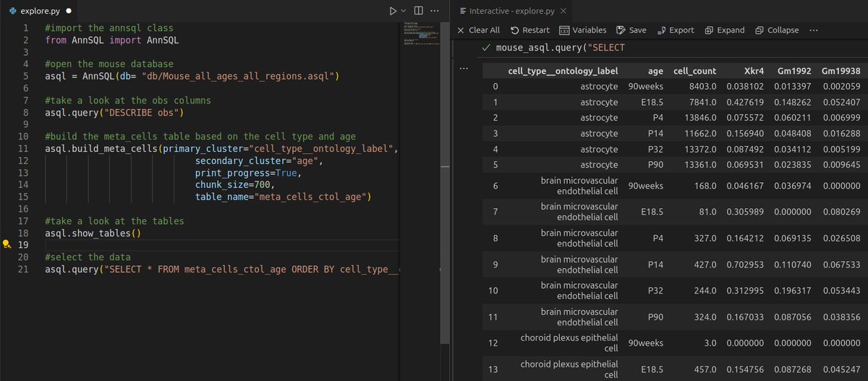Click the age column header

pyautogui.click(x=655, y=71)
